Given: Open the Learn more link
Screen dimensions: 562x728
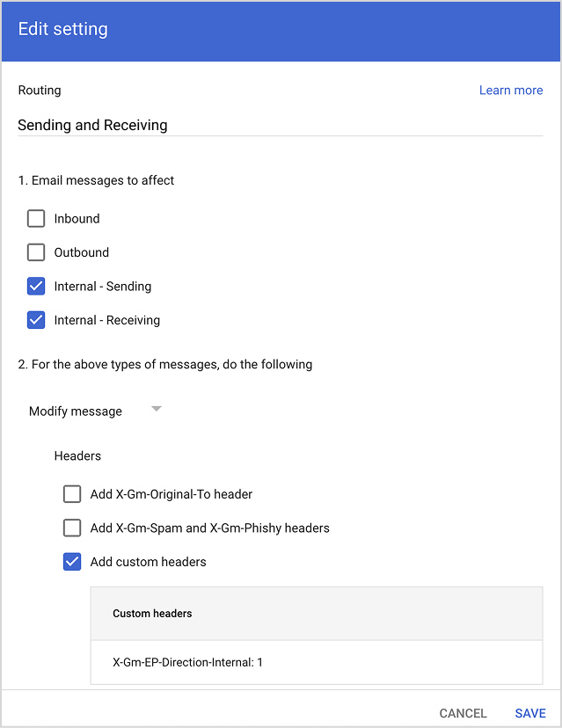Looking at the screenshot, I should [x=510, y=91].
